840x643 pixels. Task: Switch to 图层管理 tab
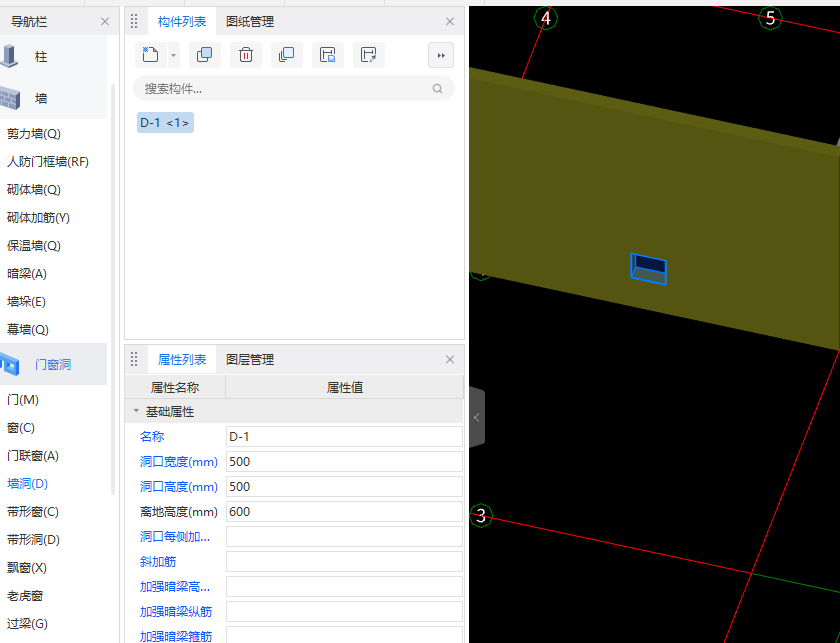click(x=250, y=360)
